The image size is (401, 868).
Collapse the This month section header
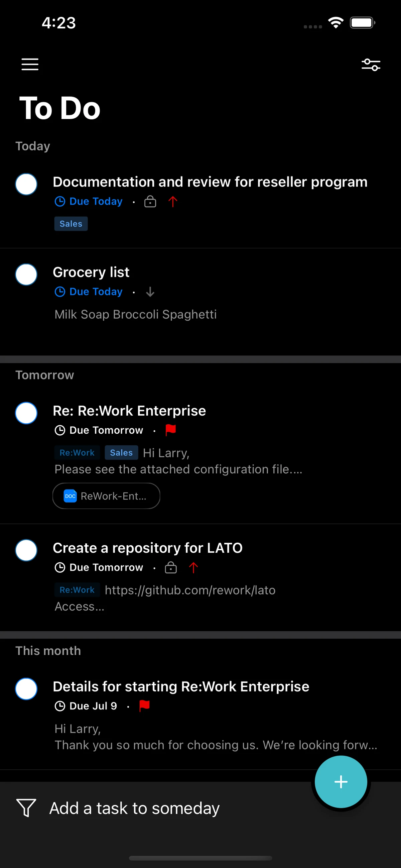(x=48, y=650)
